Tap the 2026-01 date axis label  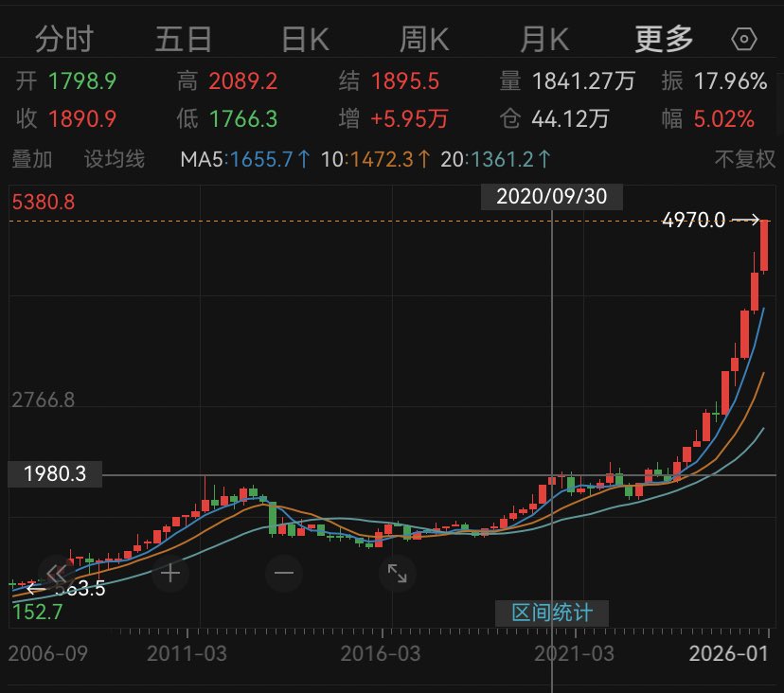(x=728, y=653)
